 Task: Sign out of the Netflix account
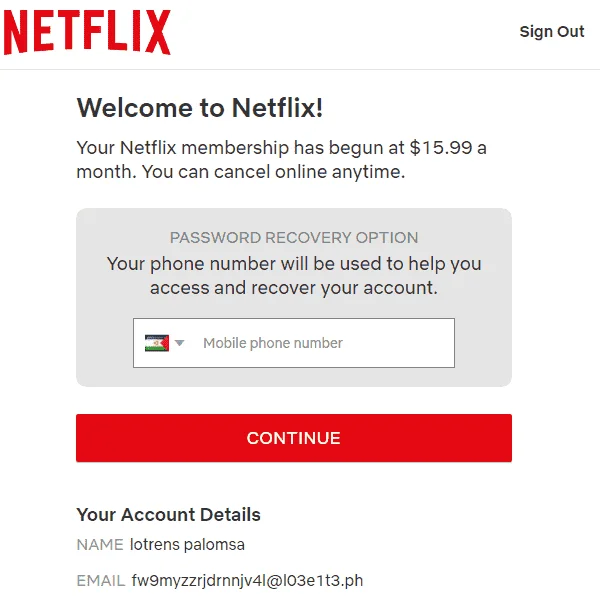click(552, 31)
